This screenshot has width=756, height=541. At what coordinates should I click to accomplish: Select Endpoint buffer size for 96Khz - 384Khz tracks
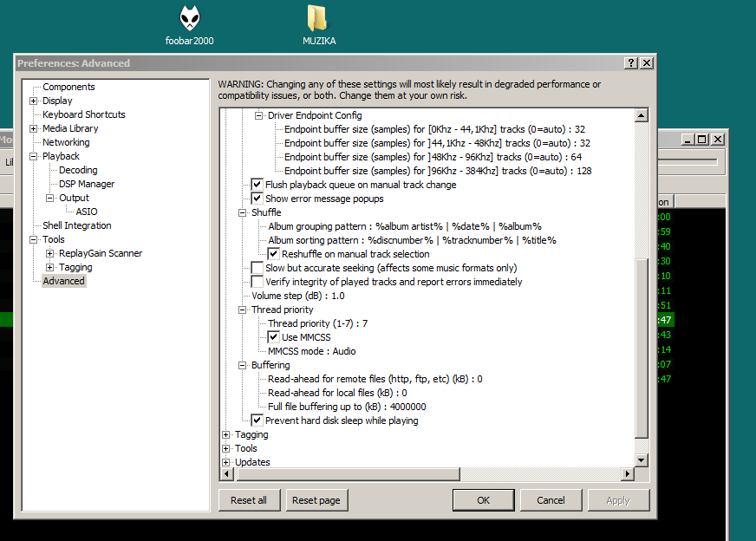click(438, 171)
